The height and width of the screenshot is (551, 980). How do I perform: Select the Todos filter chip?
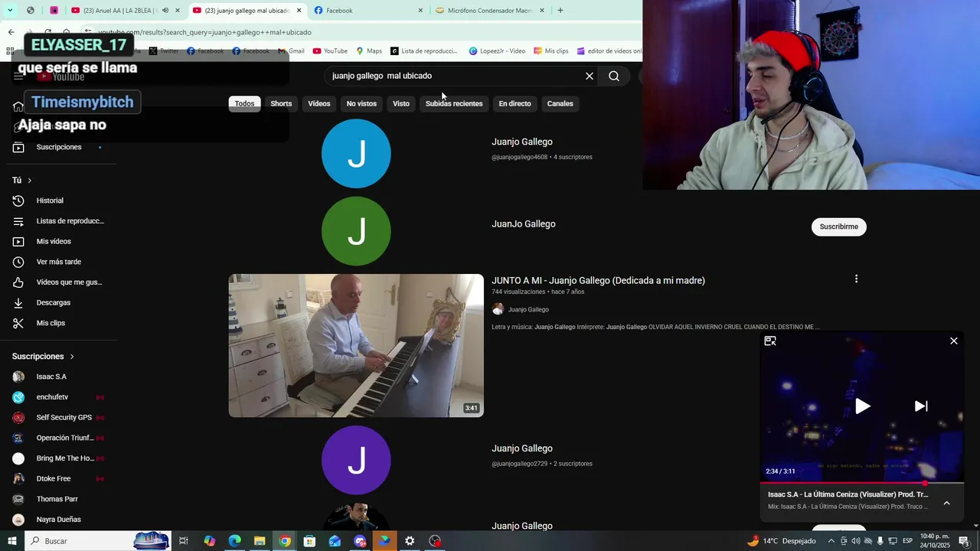244,103
